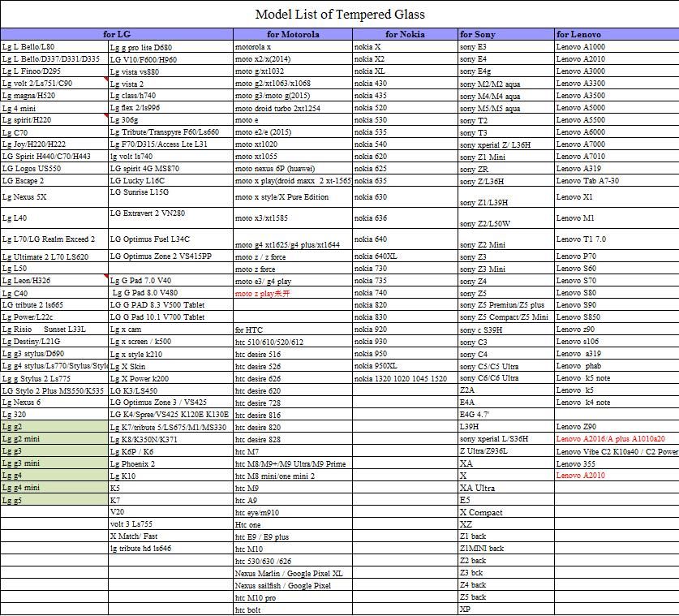The width and height of the screenshot is (679, 616).
Task: Select cell 'Nexus Marlin / Google Pixel XL'
Action: coord(293,573)
